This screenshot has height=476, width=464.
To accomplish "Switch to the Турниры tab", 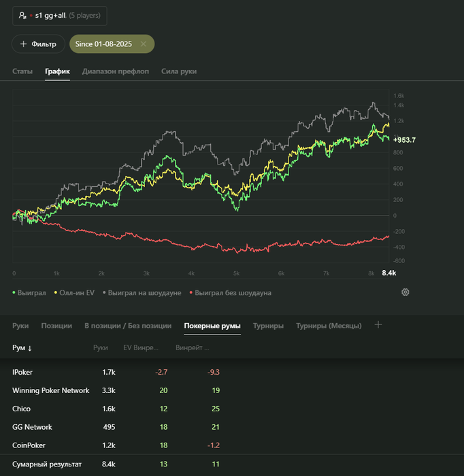I will point(268,326).
